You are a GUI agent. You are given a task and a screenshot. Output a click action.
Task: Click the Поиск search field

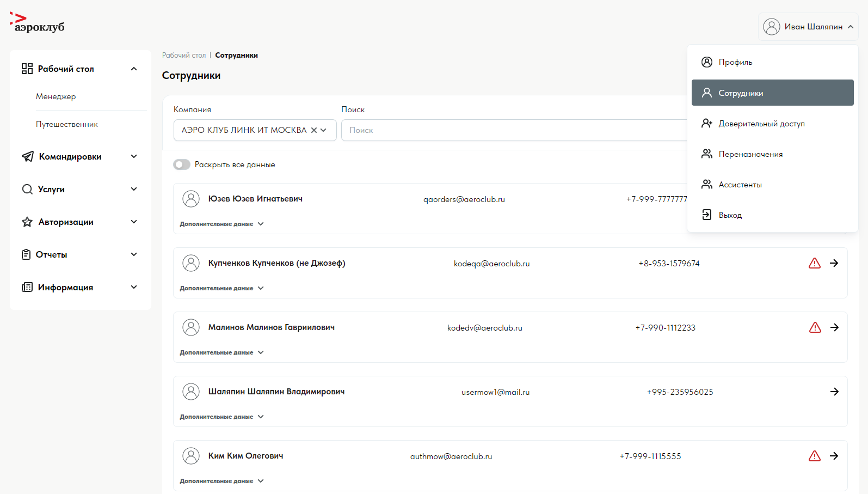[x=512, y=130]
